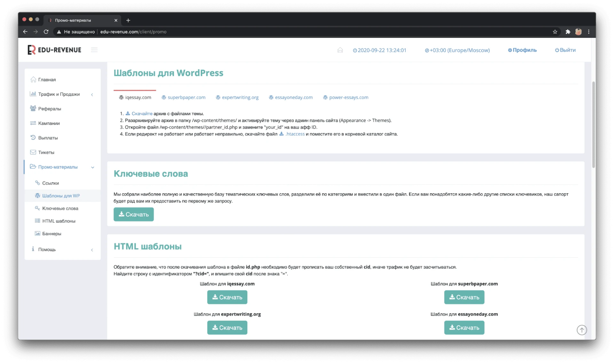Collapse the Промо-материалы submenu chevron
614x364 pixels.
92,167
